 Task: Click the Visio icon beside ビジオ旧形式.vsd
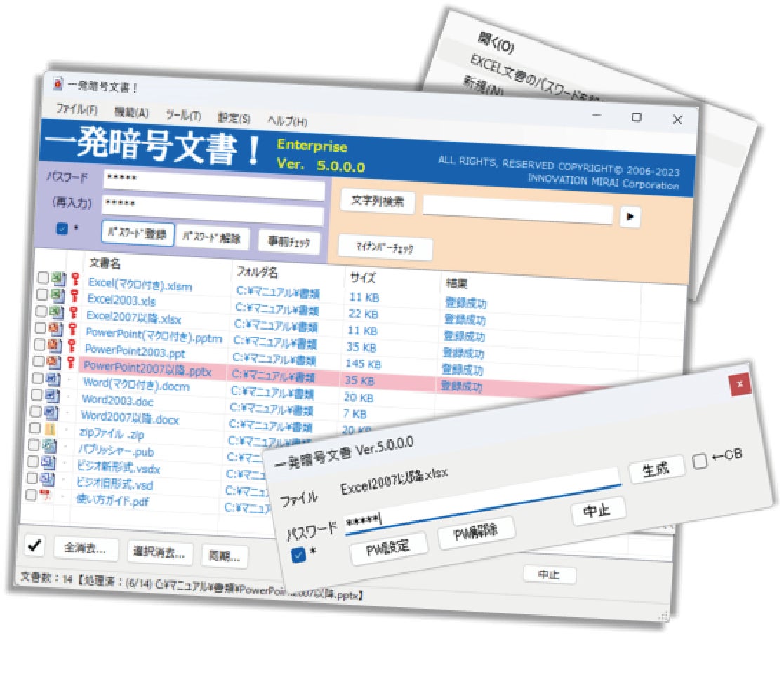pos(47,480)
